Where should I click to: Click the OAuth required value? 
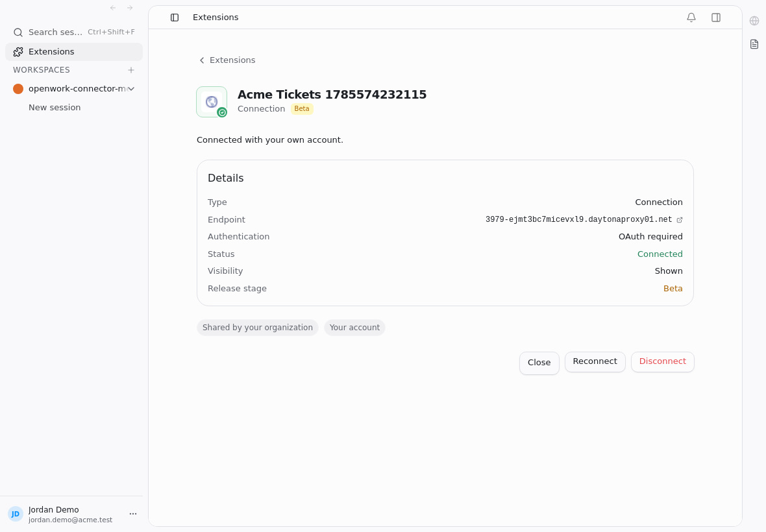coord(650,237)
